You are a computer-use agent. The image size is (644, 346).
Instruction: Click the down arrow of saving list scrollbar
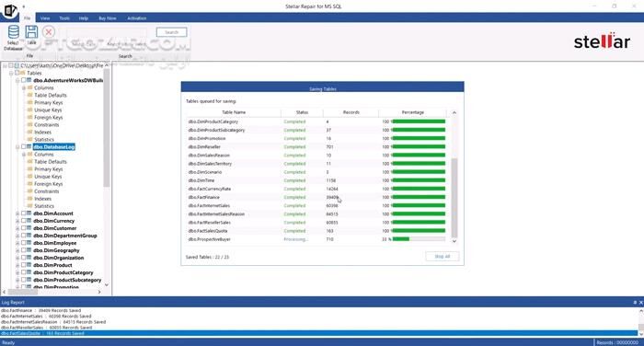(x=454, y=241)
